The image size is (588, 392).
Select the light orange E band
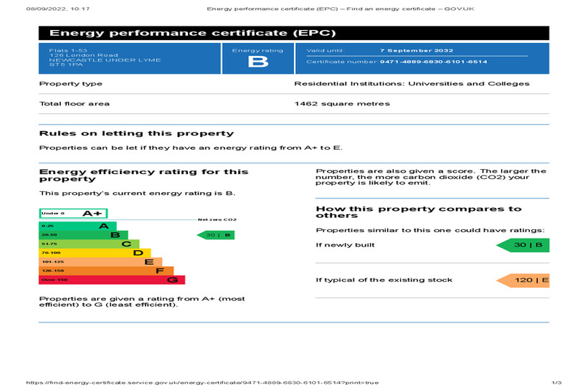[100, 262]
